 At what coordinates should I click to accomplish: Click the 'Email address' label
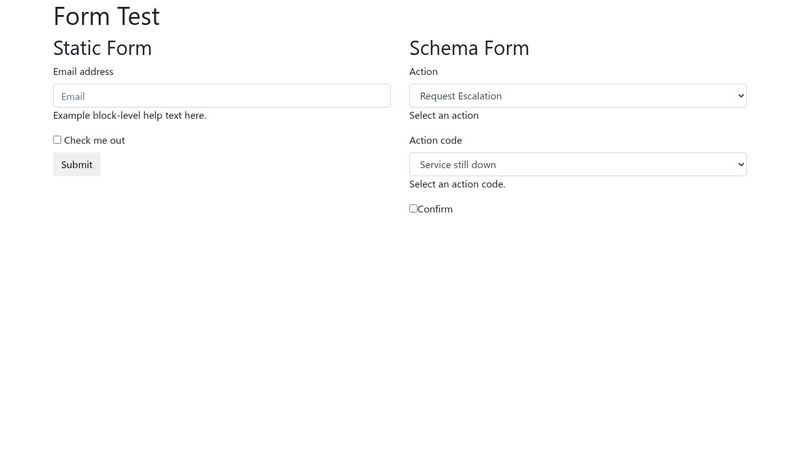[83, 72]
